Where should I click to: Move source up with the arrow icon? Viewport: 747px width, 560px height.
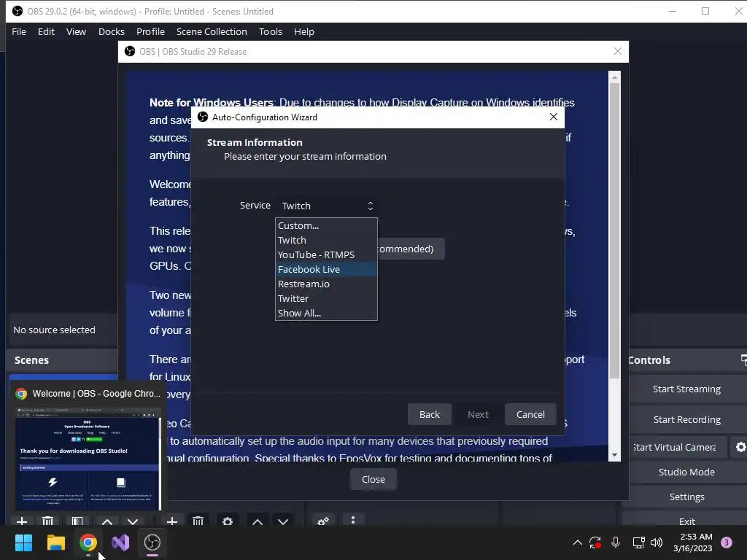[258, 521]
